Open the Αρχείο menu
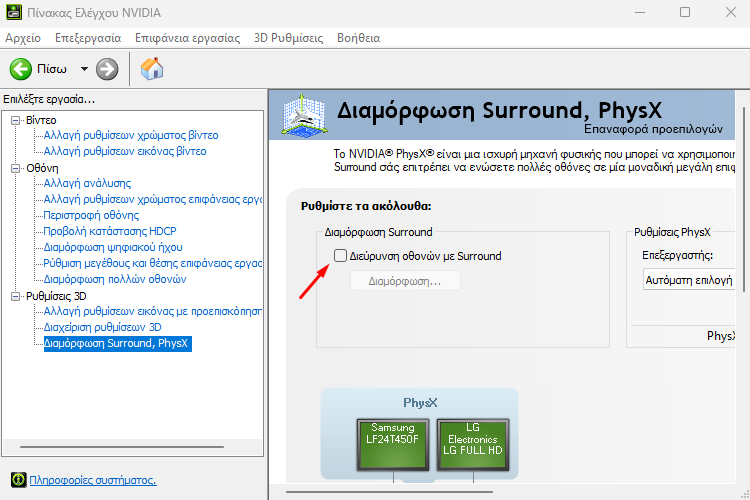The image size is (750, 500). tap(23, 38)
